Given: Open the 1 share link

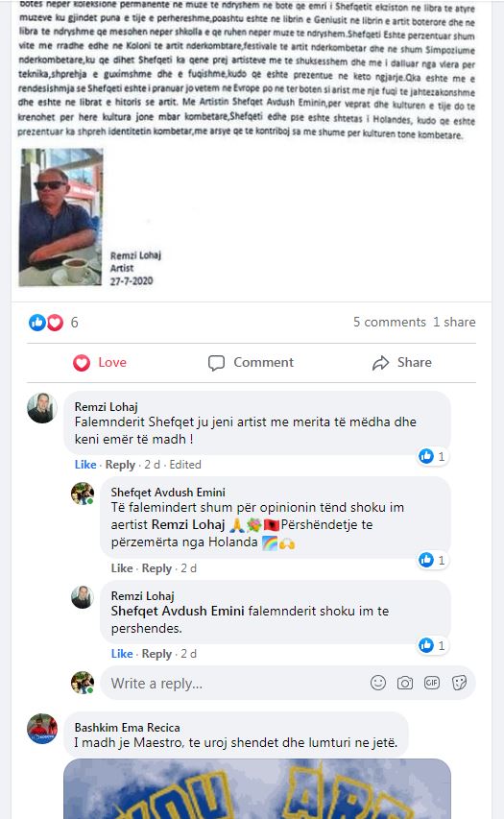Looking at the screenshot, I should point(454,322).
